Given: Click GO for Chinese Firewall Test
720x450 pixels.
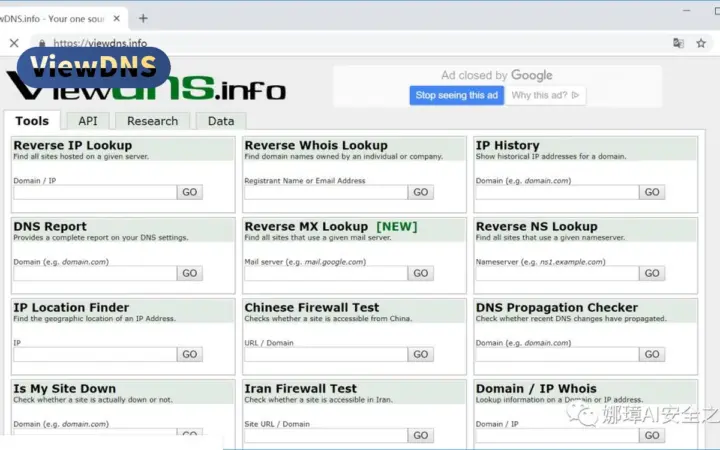Looking at the screenshot, I should pos(421,354).
